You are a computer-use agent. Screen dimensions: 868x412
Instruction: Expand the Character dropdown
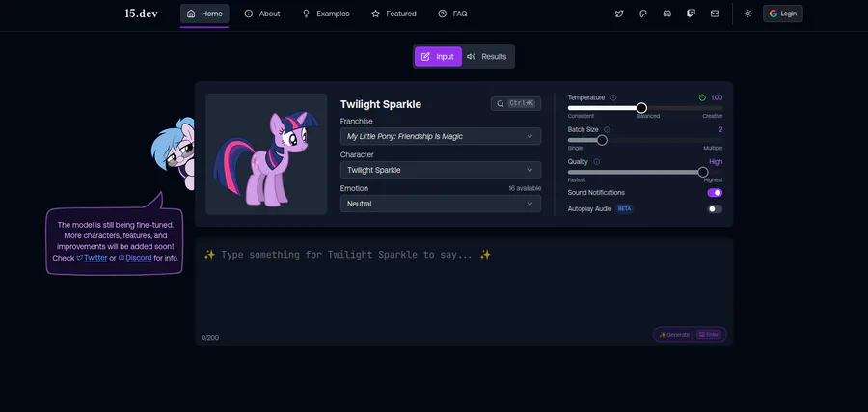[x=441, y=170]
